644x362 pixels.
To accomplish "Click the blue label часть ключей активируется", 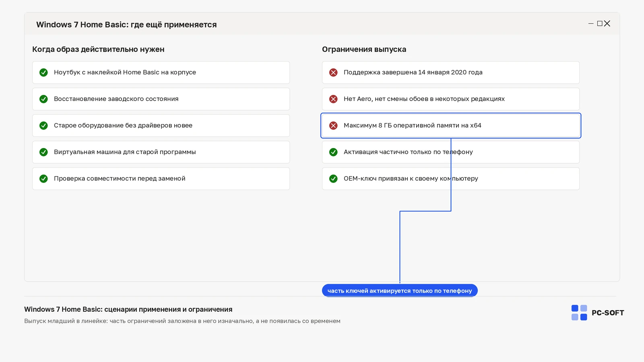I will [400, 290].
